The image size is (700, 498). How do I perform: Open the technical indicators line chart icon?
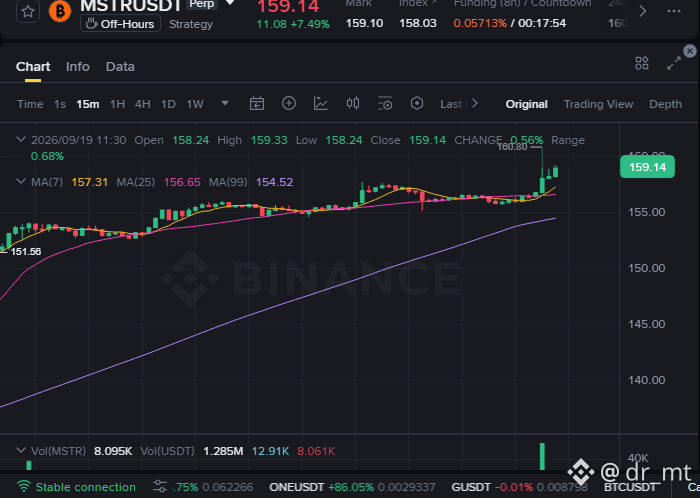(x=321, y=104)
